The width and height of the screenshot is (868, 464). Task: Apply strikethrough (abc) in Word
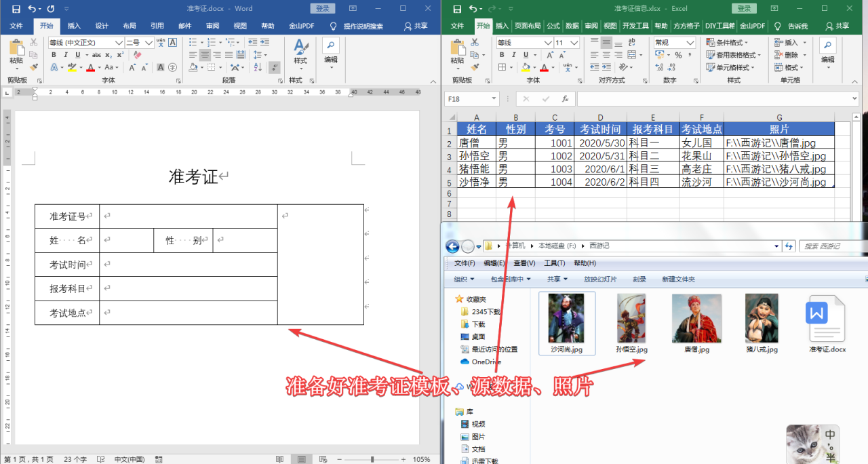[96, 55]
